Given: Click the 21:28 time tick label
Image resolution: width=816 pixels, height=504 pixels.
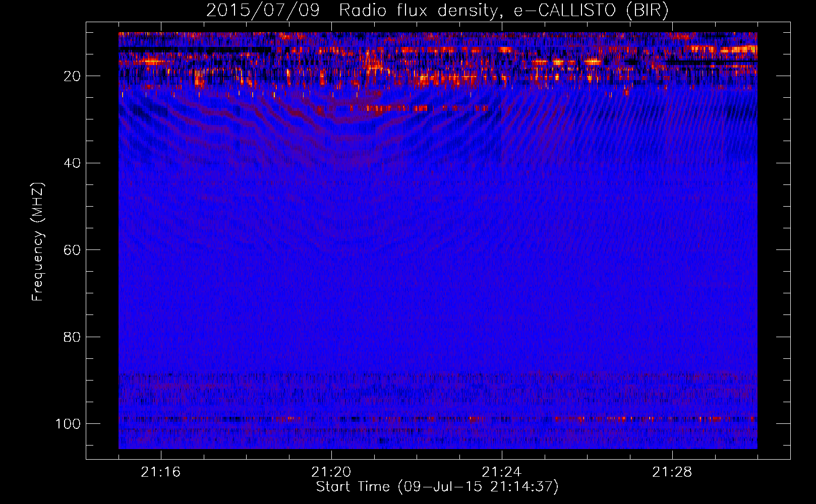Looking at the screenshot, I should 672,472.
